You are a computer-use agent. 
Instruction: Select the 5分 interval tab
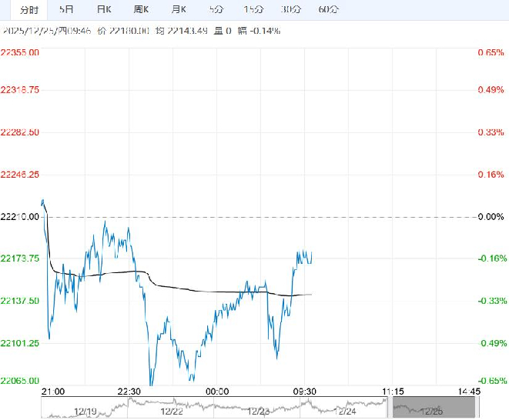216,10
